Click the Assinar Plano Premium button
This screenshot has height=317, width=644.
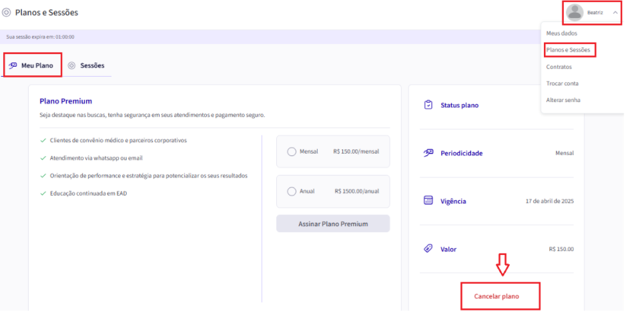click(333, 224)
